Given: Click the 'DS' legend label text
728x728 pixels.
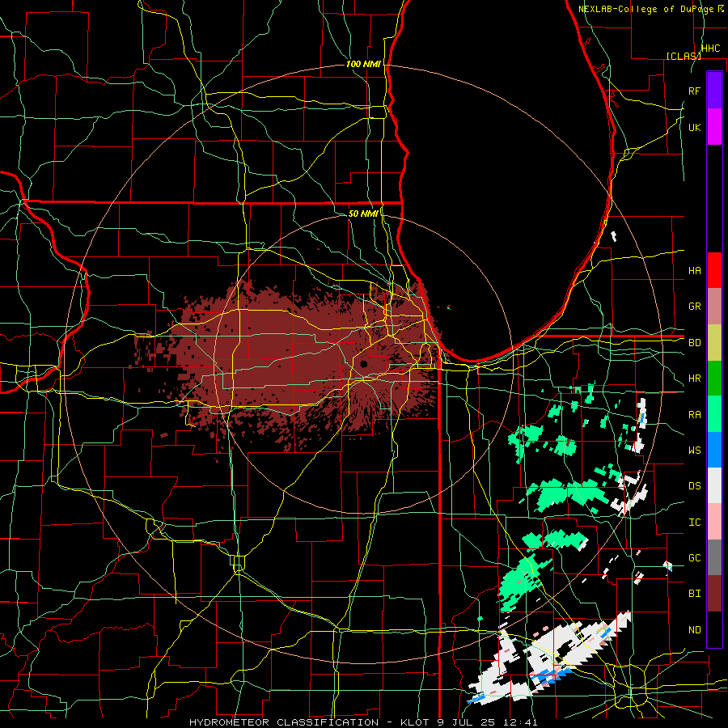Looking at the screenshot, I should (694, 486).
